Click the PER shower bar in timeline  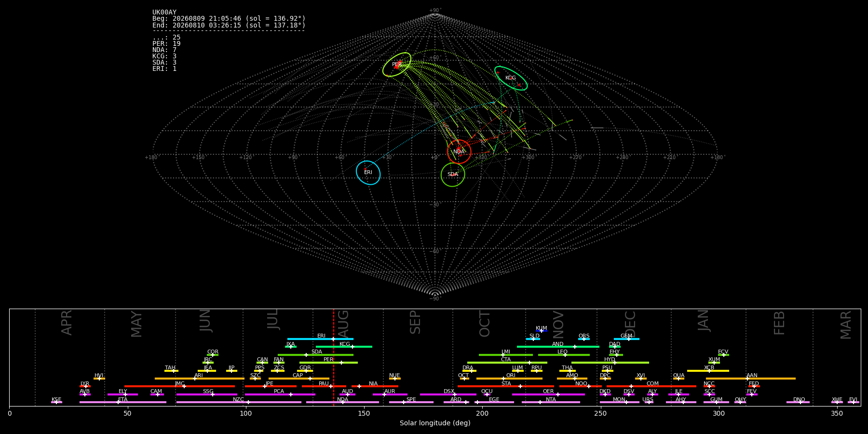[328, 363]
